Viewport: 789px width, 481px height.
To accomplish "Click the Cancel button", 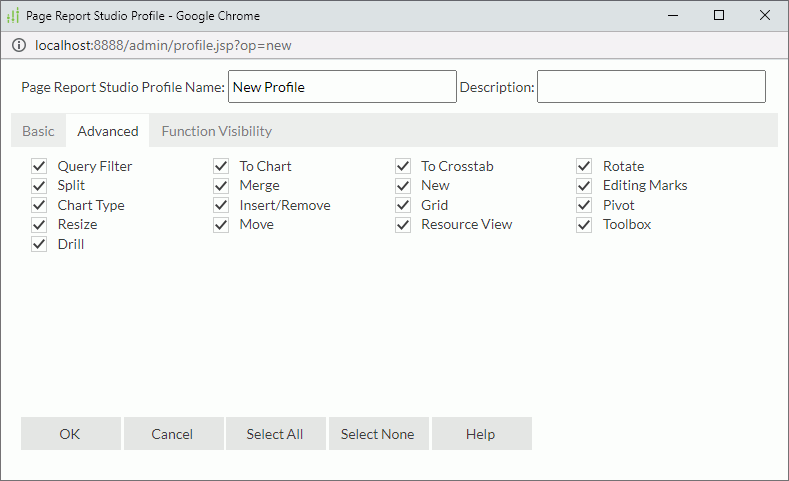I will pyautogui.click(x=174, y=434).
